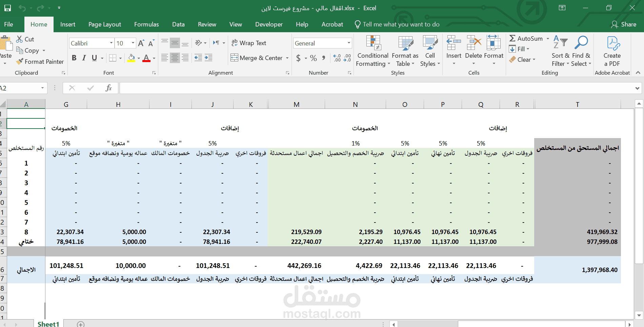The image size is (644, 327).
Task: Open Sort & Filter menu
Action: [x=560, y=51]
